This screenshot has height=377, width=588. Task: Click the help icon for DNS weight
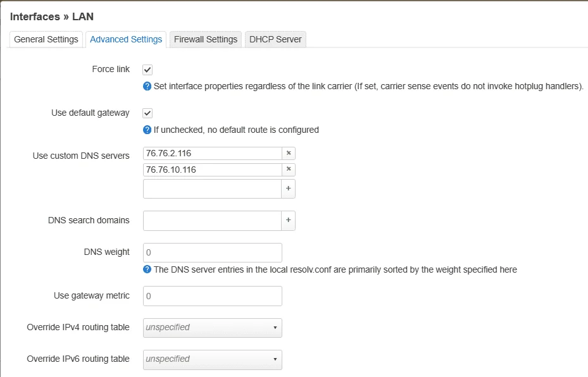click(x=147, y=269)
